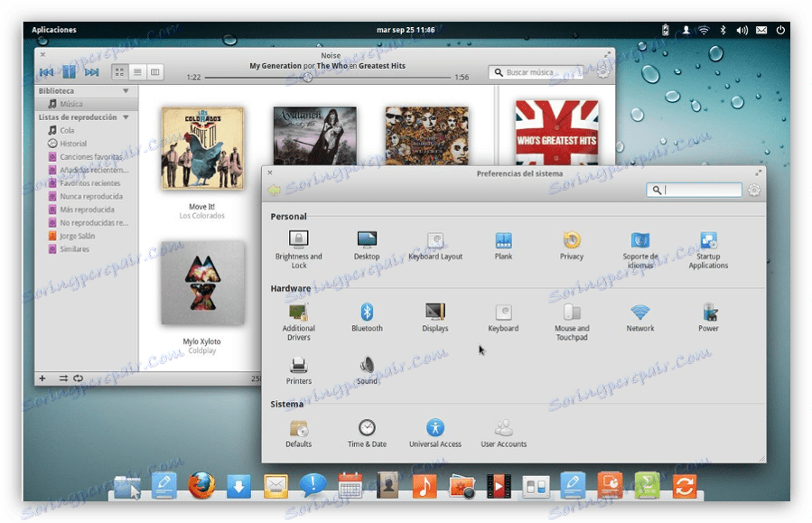Image resolution: width=812 pixels, height=523 pixels.
Task: Skip to previous track in Noise
Action: click(x=47, y=72)
